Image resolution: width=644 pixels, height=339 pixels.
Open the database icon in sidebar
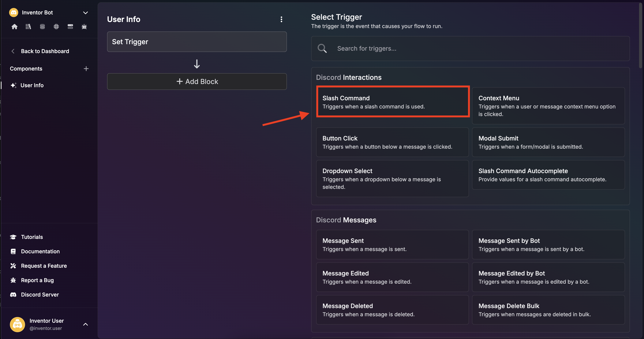[42, 27]
